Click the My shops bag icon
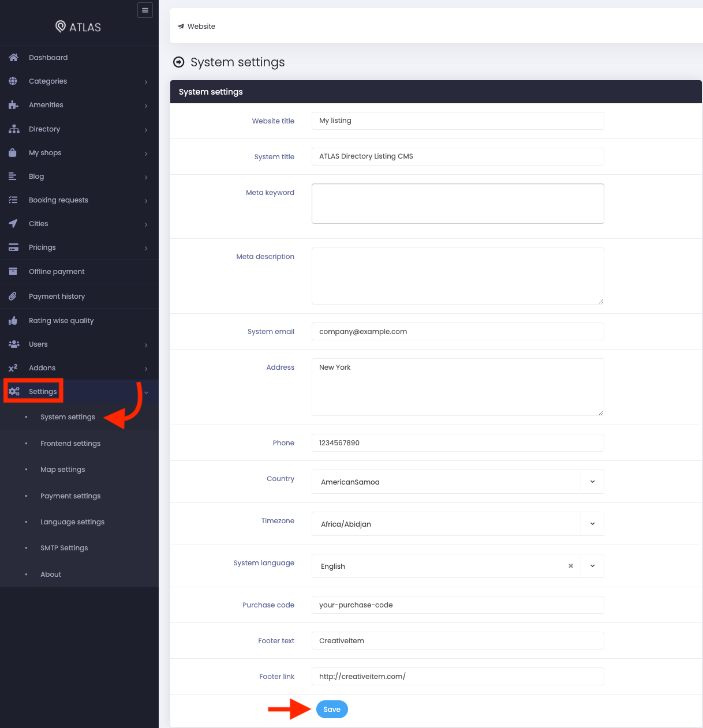 pos(13,153)
